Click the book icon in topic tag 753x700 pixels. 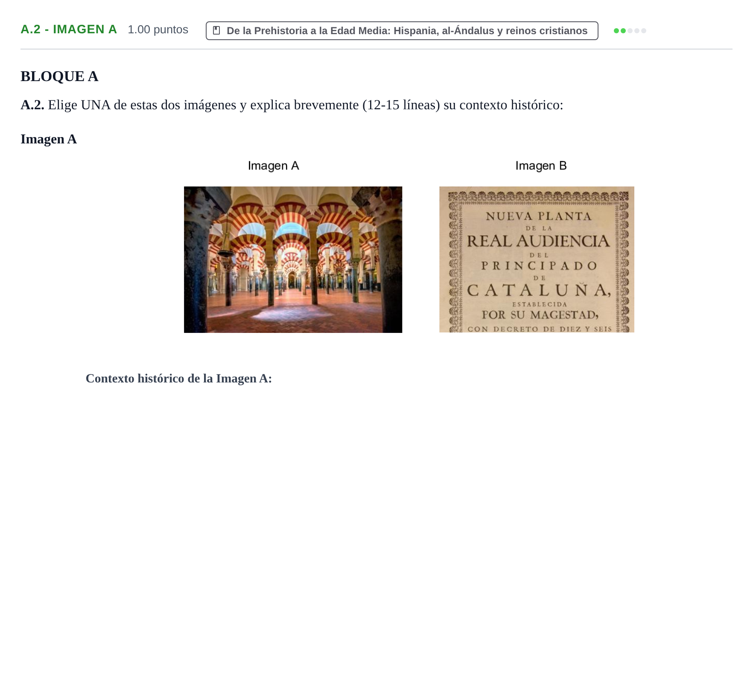(216, 31)
